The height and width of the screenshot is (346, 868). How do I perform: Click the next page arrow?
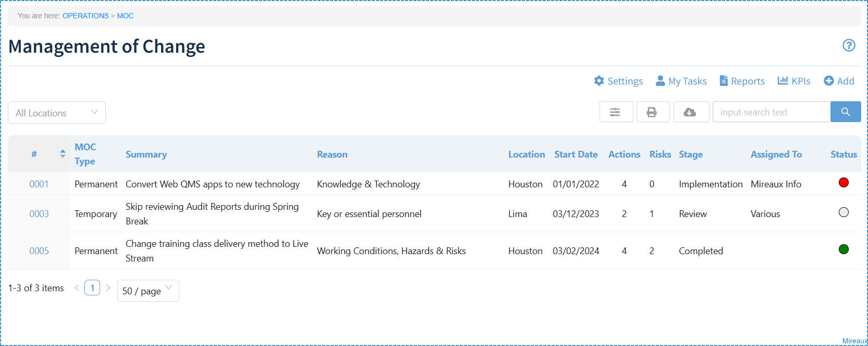pos(108,288)
